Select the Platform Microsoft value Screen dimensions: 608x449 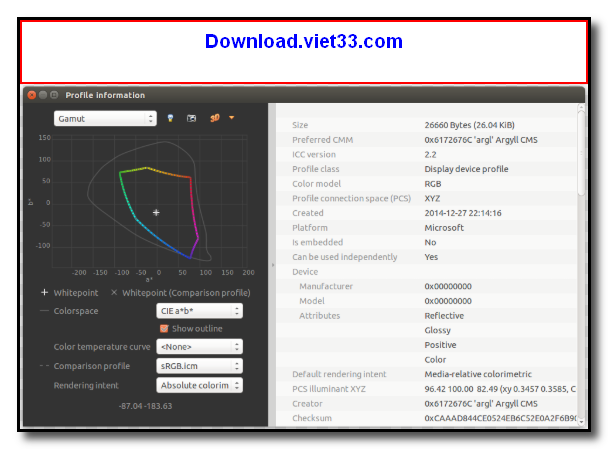pyautogui.click(x=444, y=228)
